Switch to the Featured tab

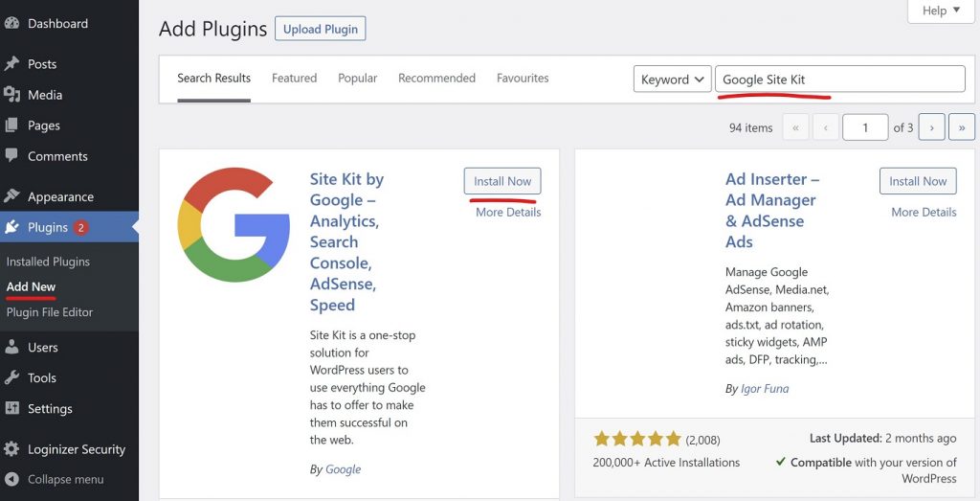tap(294, 79)
